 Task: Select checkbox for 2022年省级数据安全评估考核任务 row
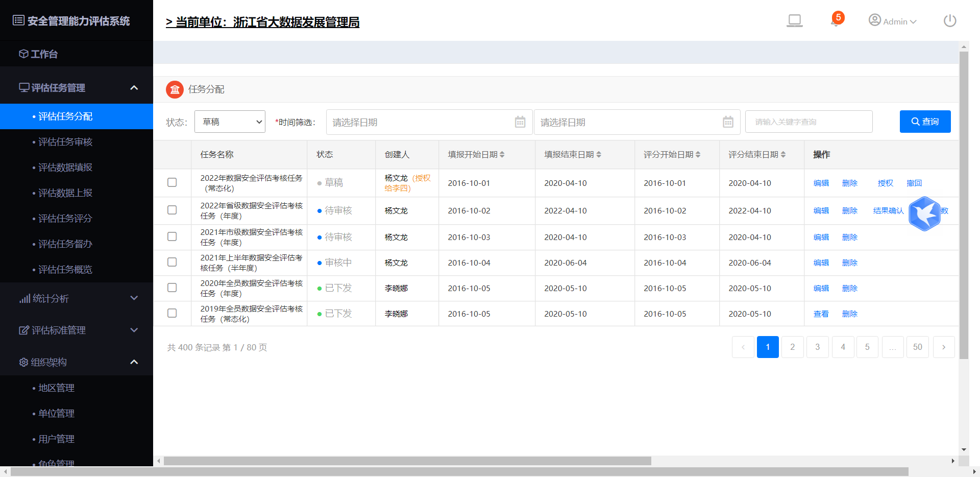pyautogui.click(x=172, y=210)
